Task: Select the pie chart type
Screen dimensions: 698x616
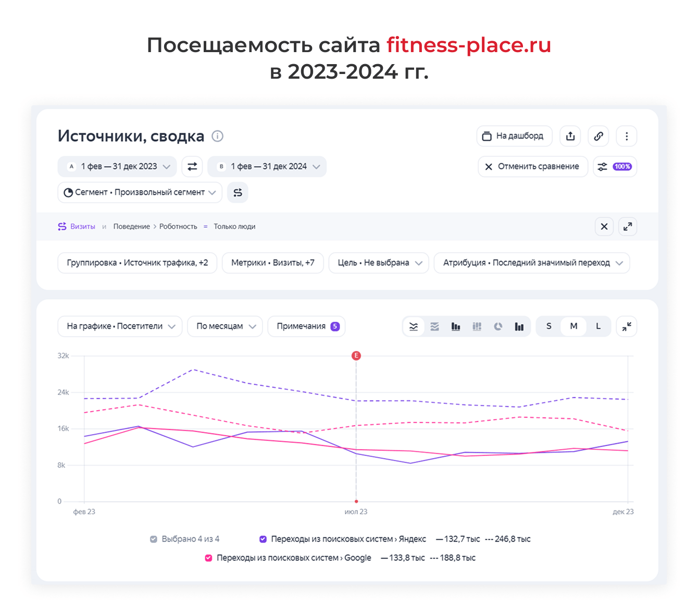Action: click(x=498, y=326)
